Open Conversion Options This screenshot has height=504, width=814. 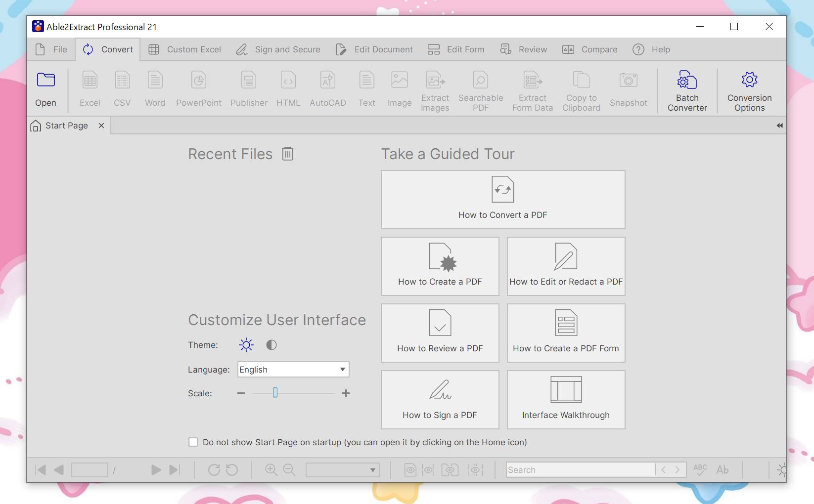click(750, 91)
